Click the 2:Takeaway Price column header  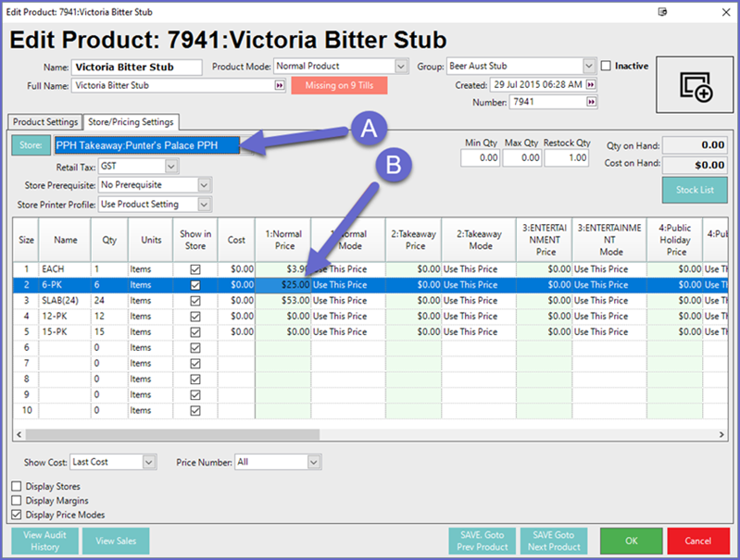point(414,240)
